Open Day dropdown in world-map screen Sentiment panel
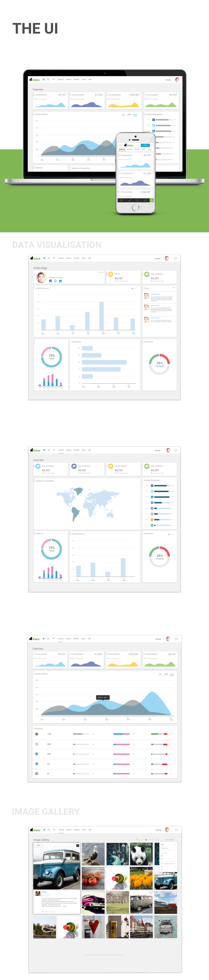This screenshot has height=980, width=209. pyautogui.click(x=170, y=534)
